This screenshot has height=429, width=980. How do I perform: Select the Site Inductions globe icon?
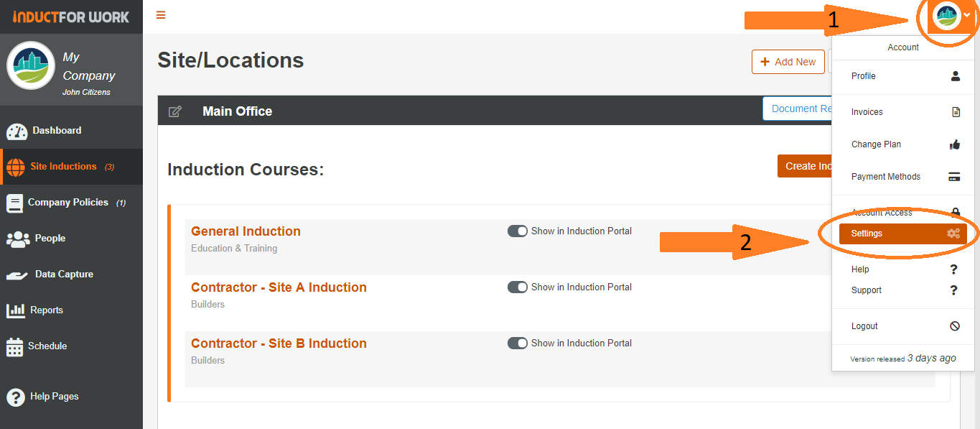click(14, 166)
